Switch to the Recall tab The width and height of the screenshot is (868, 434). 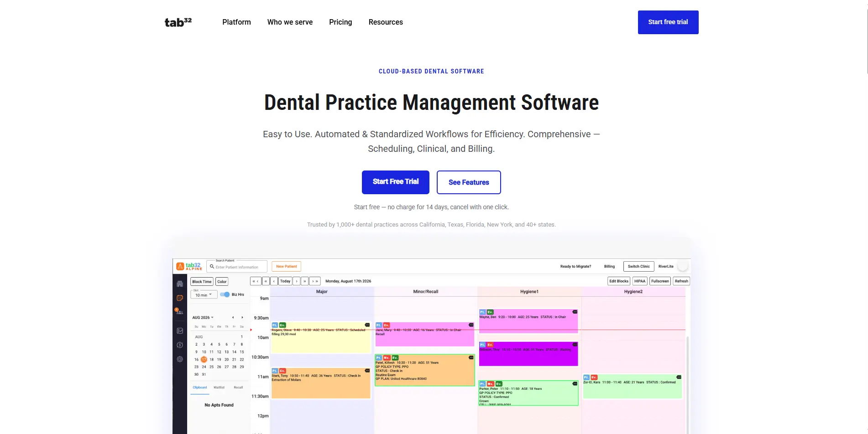(x=238, y=387)
